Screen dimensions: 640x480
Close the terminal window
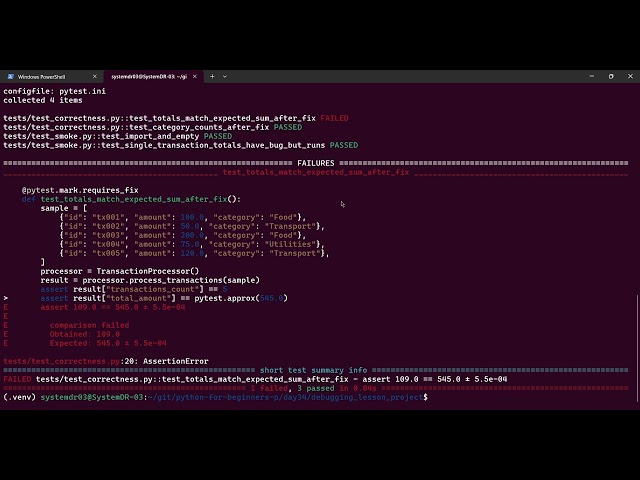[630, 76]
